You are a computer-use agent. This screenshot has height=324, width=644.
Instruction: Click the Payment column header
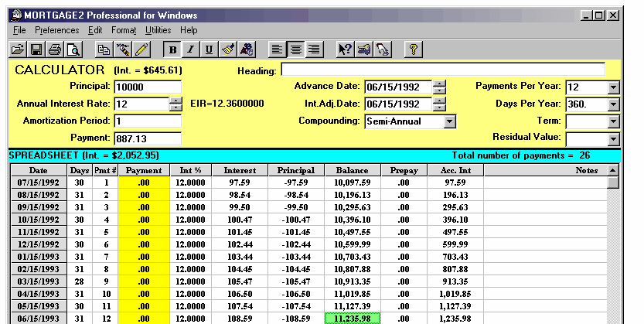[x=143, y=170]
